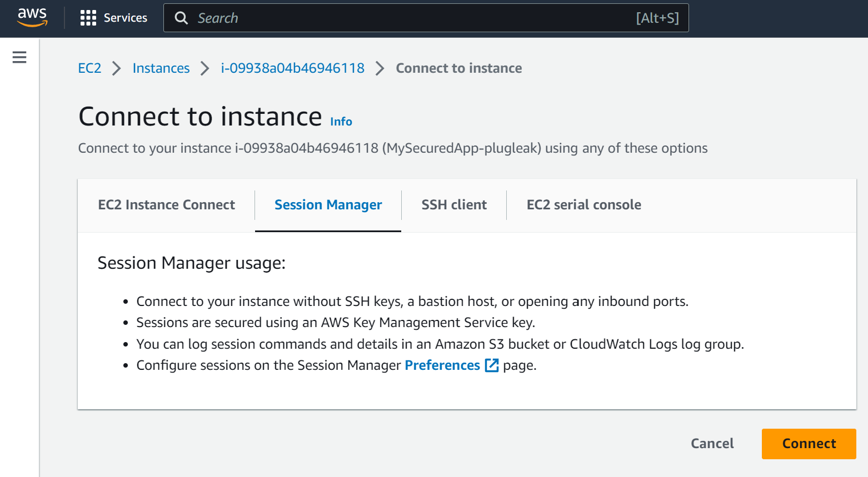Open instance i-09938a04b46946118 breadcrumb link
This screenshot has height=477, width=868.
click(x=292, y=68)
